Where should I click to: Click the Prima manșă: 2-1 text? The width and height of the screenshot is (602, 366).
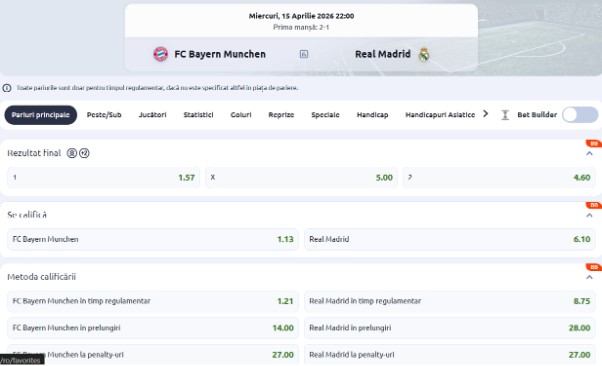click(301, 27)
